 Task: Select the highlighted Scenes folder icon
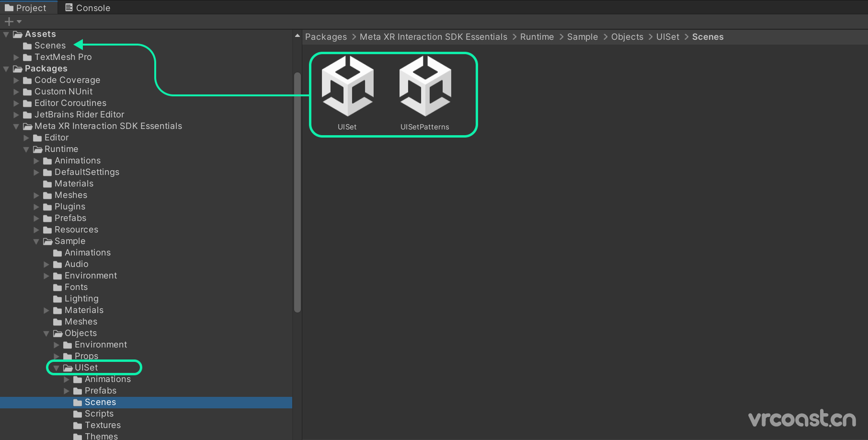78,403
